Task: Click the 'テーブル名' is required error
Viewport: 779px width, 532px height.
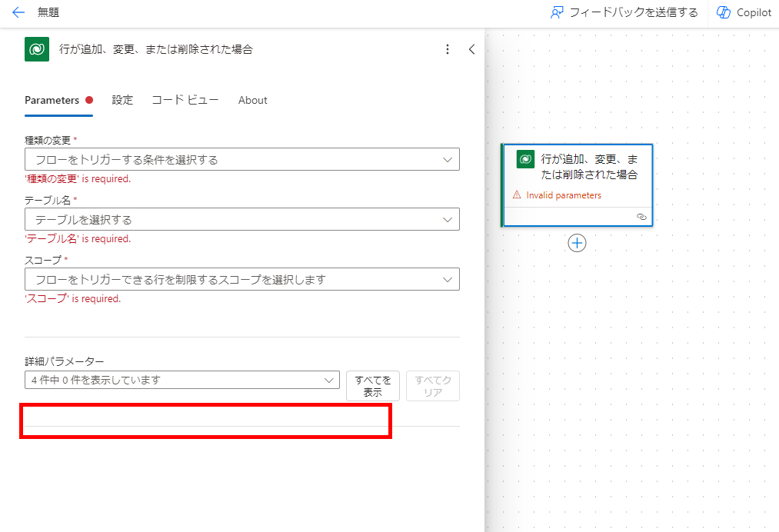Action: [x=78, y=239]
